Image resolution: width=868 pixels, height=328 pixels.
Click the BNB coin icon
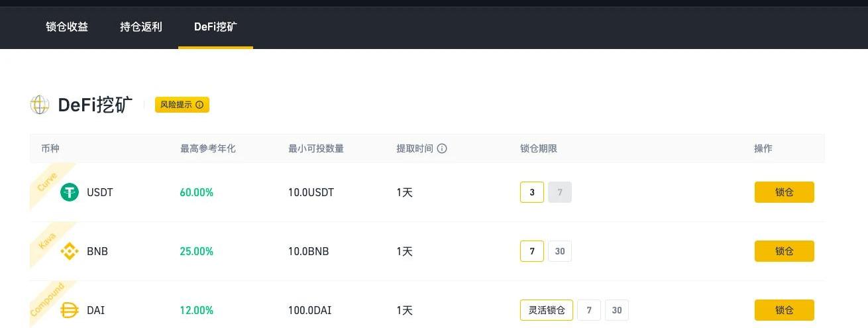[70, 251]
